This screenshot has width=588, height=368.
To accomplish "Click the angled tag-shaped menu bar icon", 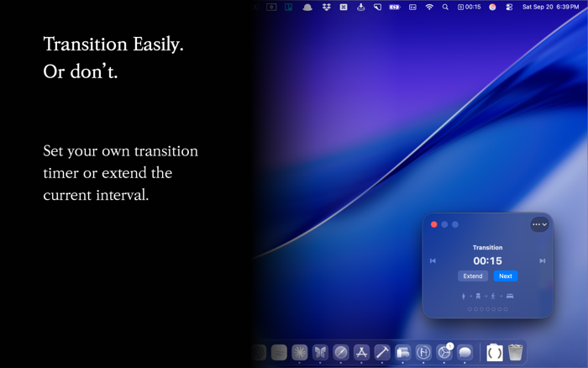I will 378,7.
